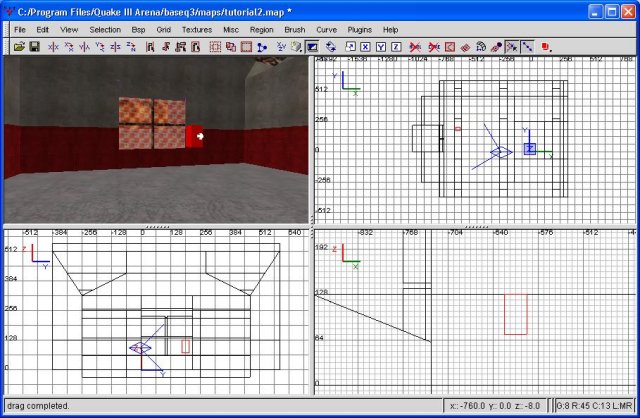Click the patches as wireframe icon
This screenshot has height=418, width=640.
coord(465,47)
